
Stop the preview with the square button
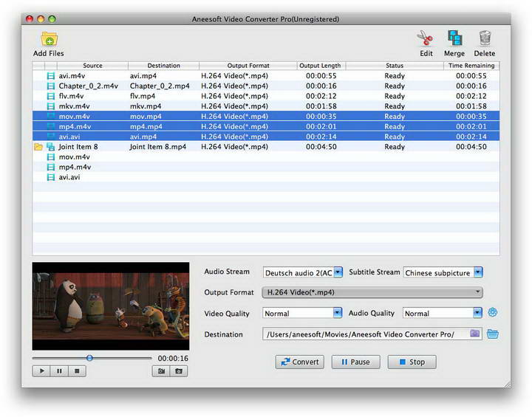(77, 371)
